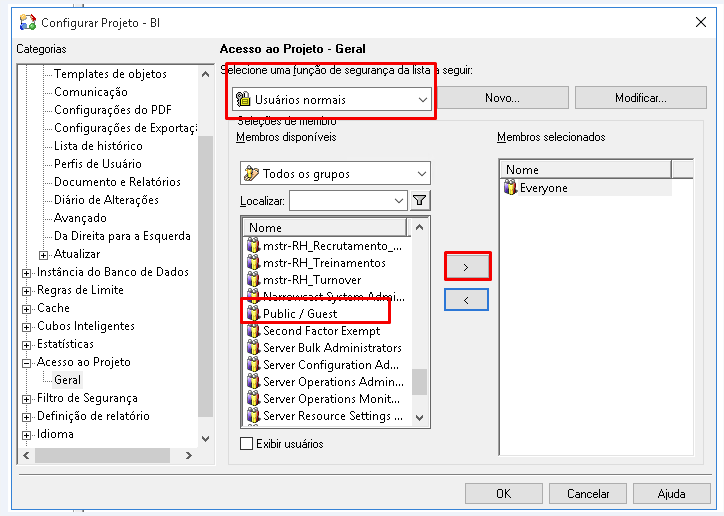This screenshot has width=724, height=516.
Task: Open the Todos os grupos dropdown
Action: [422, 174]
